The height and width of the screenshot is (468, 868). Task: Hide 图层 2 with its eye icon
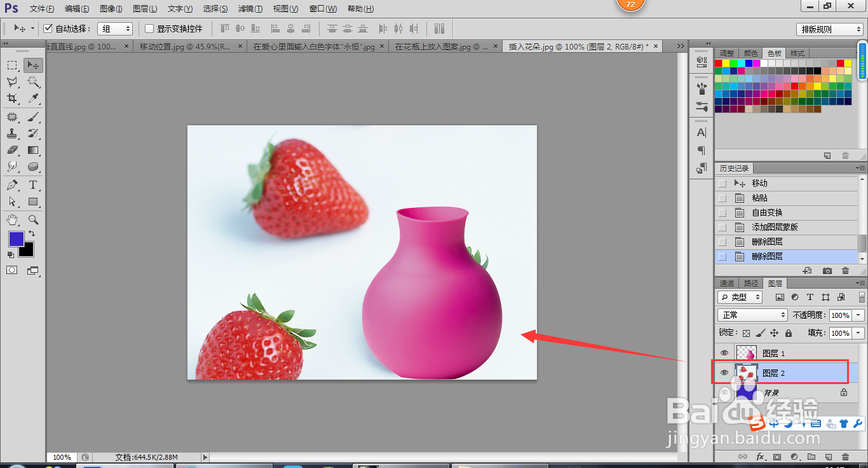click(x=724, y=373)
